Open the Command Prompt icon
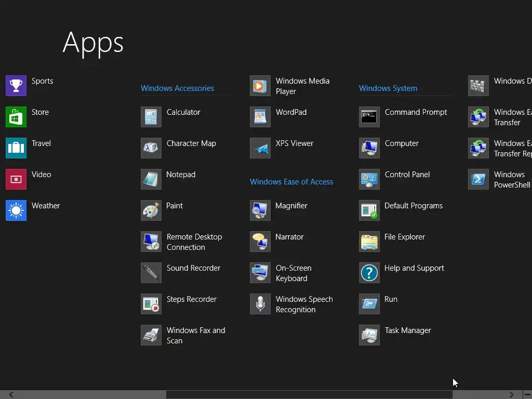This screenshot has width=532, height=399. click(x=369, y=117)
